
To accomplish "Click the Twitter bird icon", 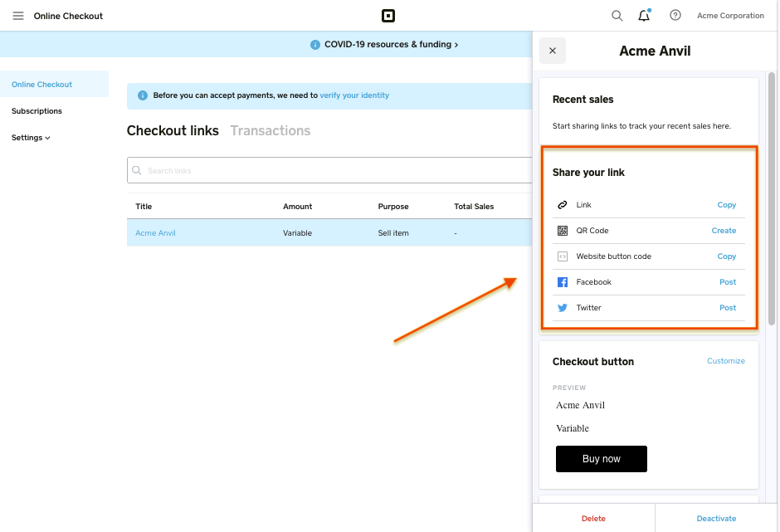I will (563, 308).
